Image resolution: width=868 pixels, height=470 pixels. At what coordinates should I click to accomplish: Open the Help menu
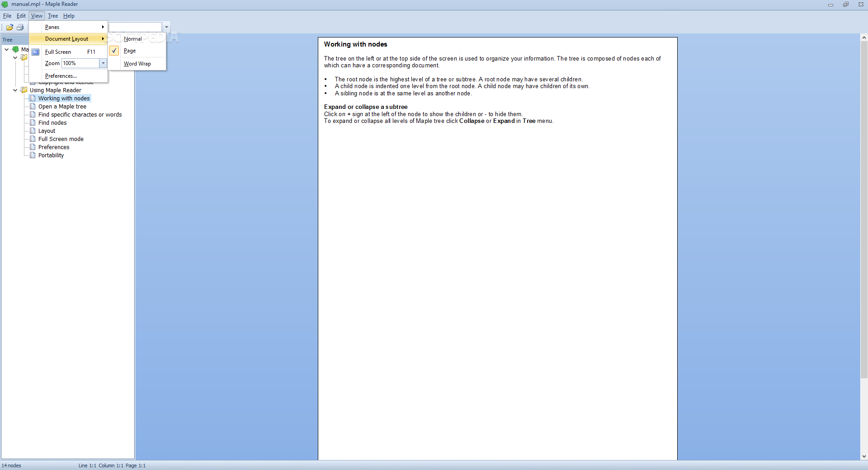point(69,16)
